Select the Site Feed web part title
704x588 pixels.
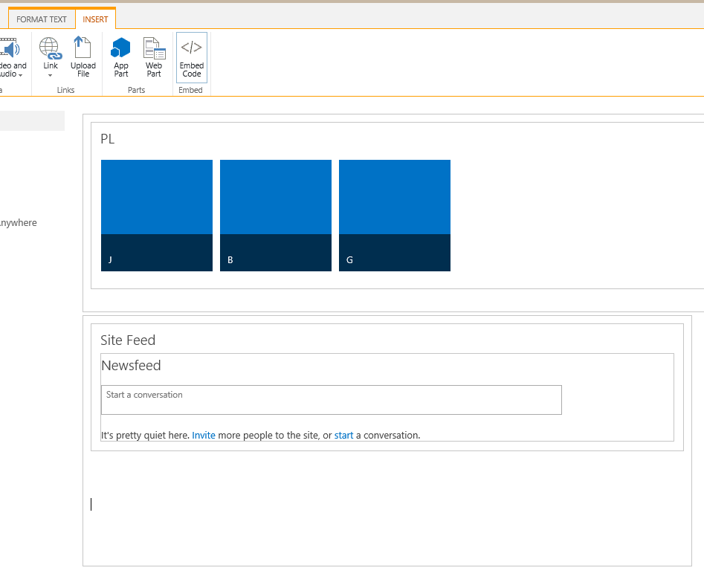pyautogui.click(x=128, y=340)
